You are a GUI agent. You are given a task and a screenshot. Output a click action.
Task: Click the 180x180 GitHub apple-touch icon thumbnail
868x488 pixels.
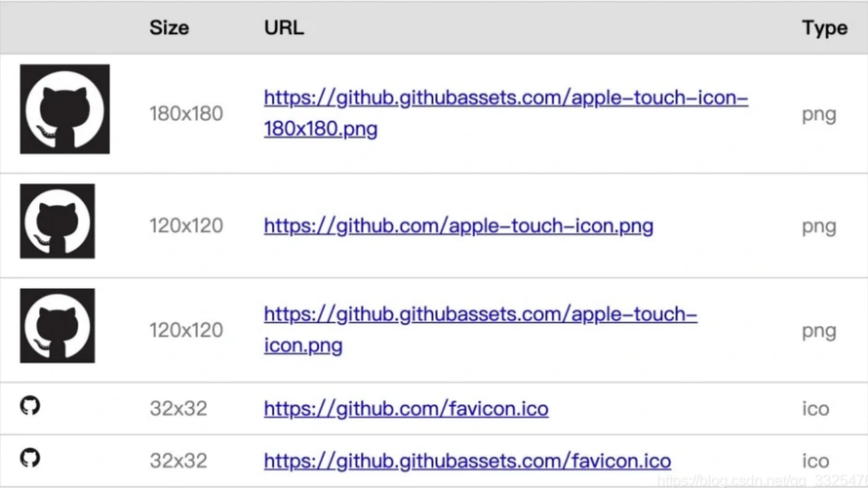[x=64, y=109]
